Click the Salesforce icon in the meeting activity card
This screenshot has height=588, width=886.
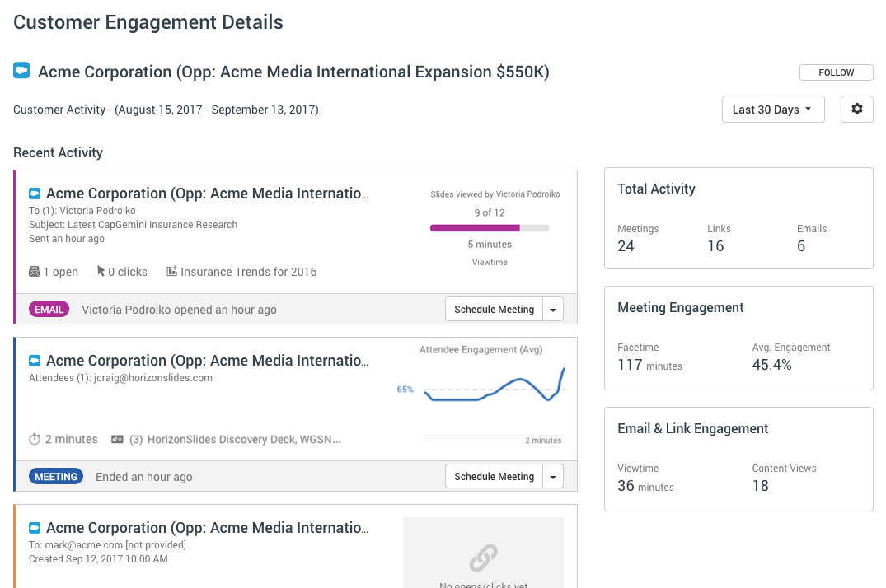point(35,361)
